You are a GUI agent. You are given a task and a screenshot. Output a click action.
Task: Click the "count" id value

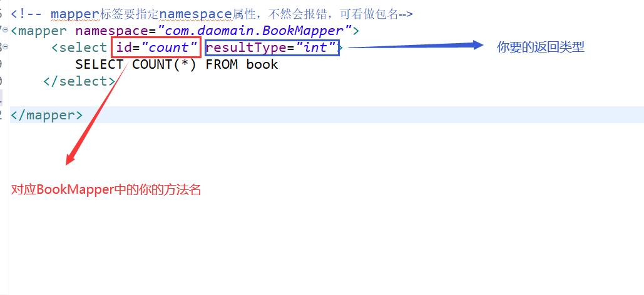tap(169, 48)
